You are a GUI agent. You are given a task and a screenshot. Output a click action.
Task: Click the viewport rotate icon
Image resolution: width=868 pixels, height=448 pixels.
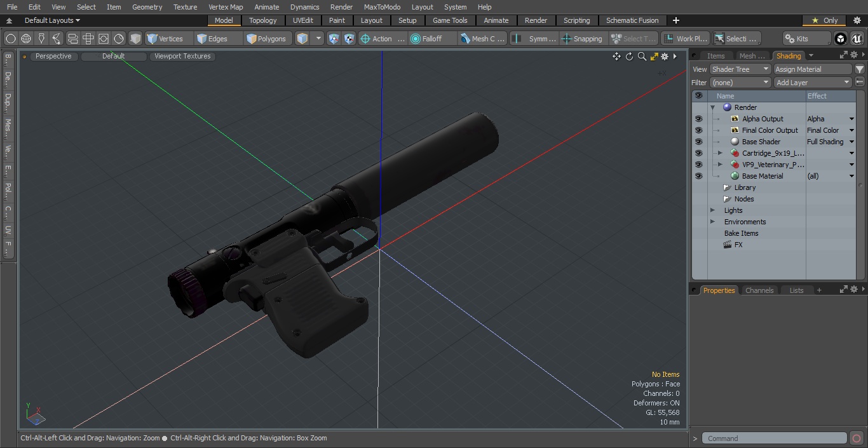629,57
